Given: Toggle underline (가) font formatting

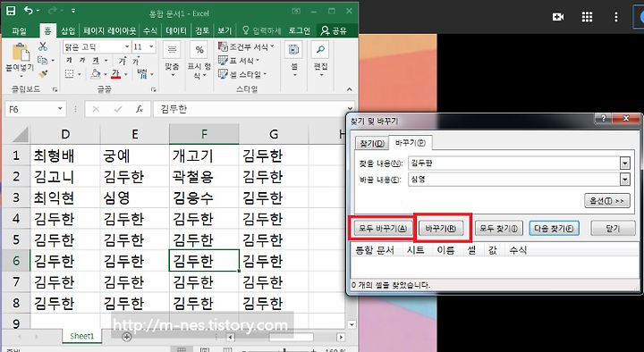Looking at the screenshot, I should click(x=96, y=61).
